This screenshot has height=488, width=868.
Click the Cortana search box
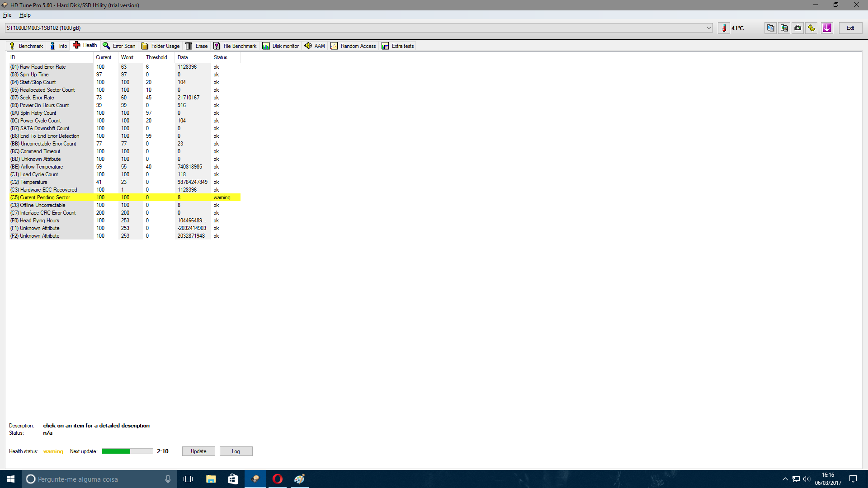pos(99,479)
